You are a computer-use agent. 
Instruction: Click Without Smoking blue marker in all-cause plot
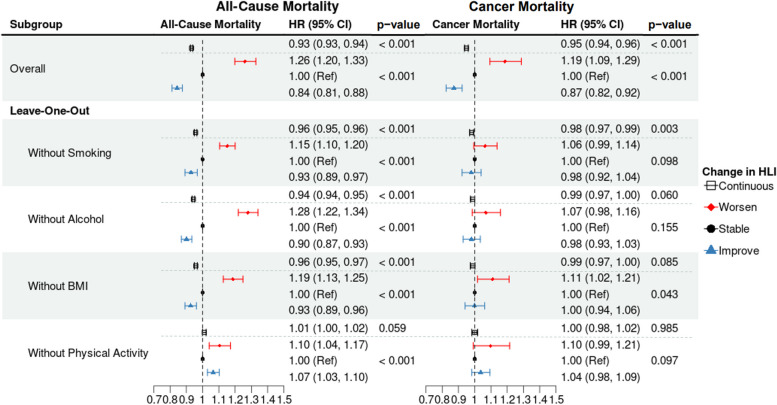click(x=191, y=173)
